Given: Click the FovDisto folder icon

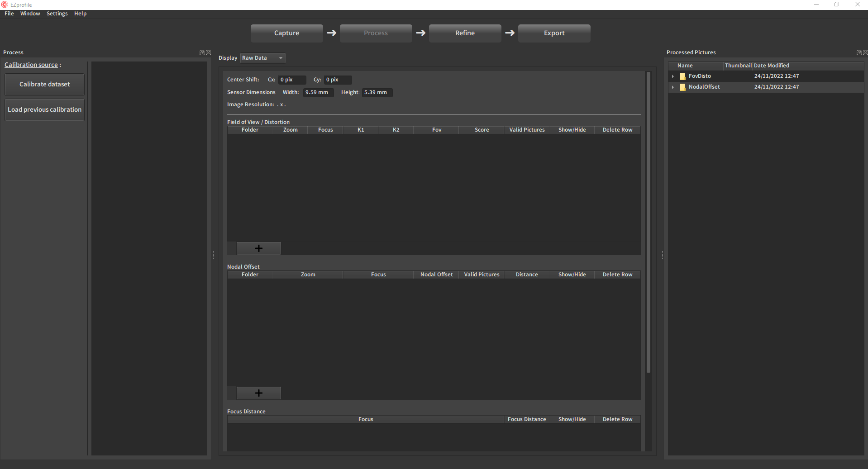Looking at the screenshot, I should coord(682,76).
